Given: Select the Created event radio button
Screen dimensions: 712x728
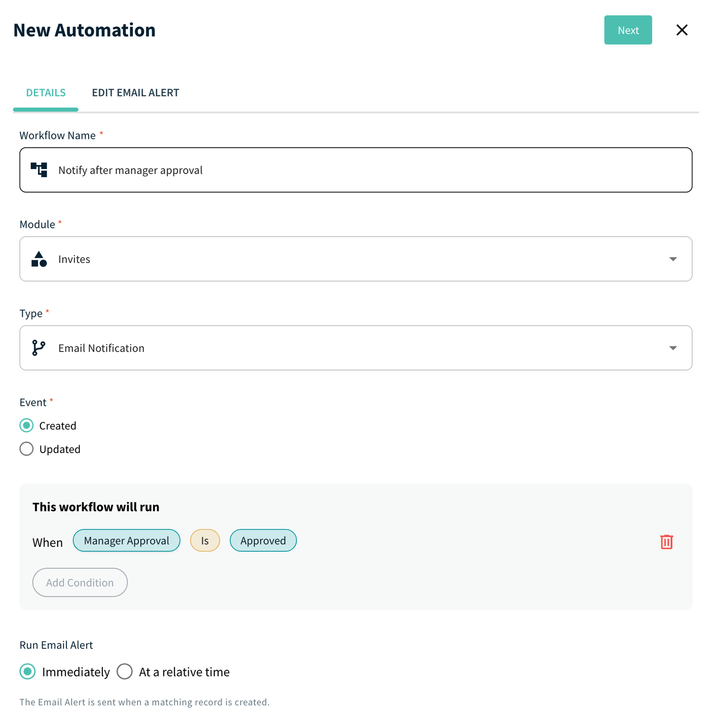Looking at the screenshot, I should coord(27,425).
